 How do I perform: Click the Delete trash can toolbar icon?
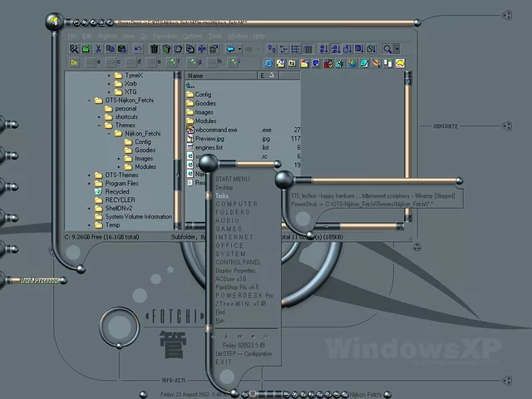154,49
